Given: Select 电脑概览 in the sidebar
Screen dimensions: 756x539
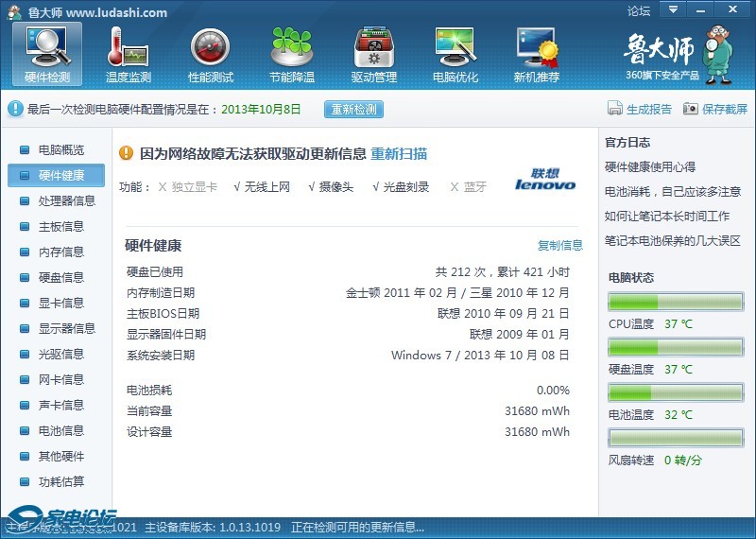Looking at the screenshot, I should tap(60, 149).
